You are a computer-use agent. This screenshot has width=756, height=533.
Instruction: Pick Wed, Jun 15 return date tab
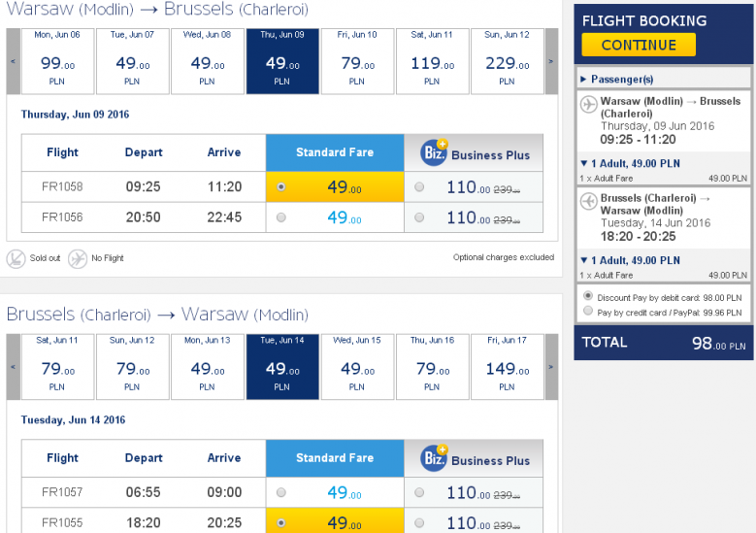pos(357,367)
